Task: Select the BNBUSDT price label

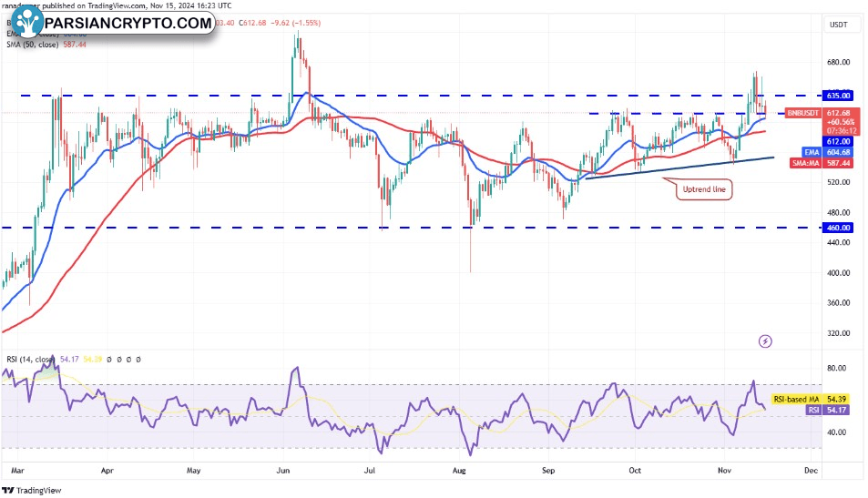Action: (x=802, y=113)
